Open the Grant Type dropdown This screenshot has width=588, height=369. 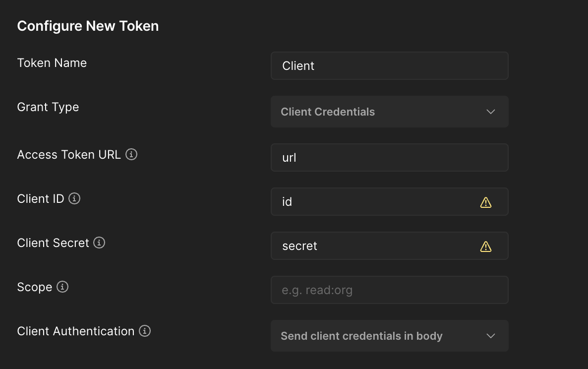[x=389, y=112]
